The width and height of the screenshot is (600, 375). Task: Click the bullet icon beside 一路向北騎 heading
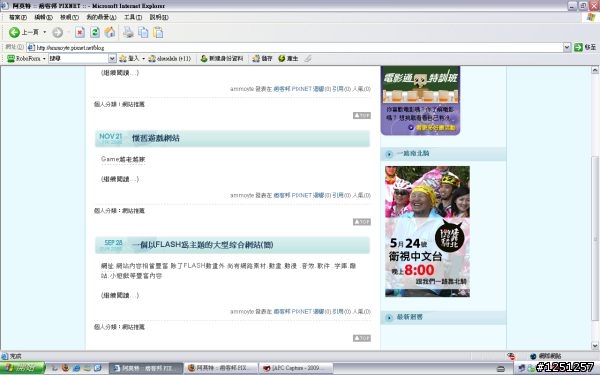click(389, 154)
